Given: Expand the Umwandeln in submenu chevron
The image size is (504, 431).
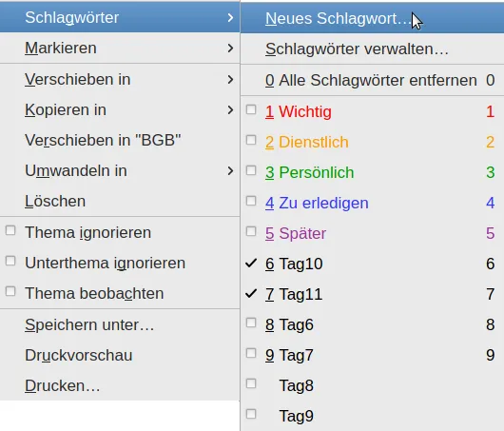Looking at the screenshot, I should pos(230,171).
